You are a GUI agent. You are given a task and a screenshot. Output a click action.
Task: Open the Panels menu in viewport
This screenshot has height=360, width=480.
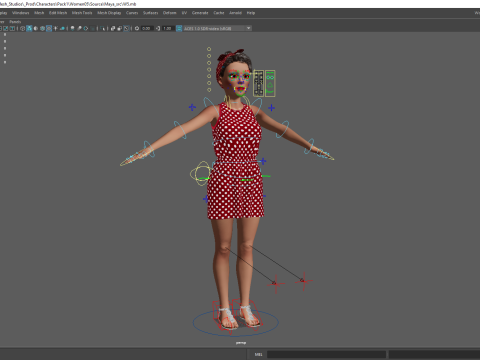pyautogui.click(x=15, y=22)
